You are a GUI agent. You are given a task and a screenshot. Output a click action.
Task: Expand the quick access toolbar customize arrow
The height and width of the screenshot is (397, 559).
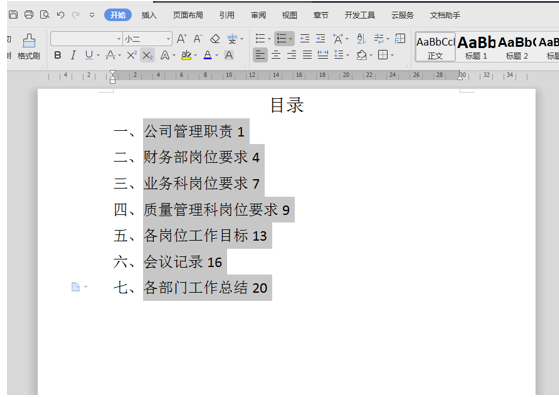(x=92, y=15)
